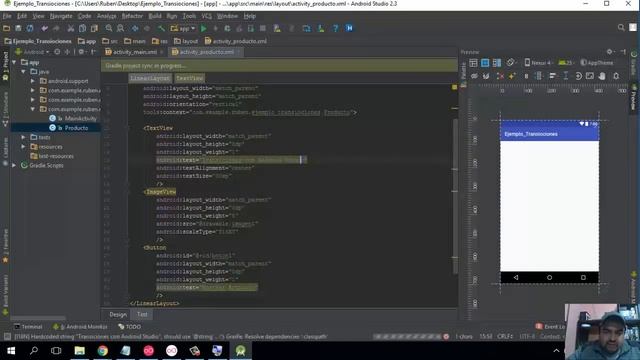
Task: Click res folder in navigation bar
Action: click(x=160, y=41)
